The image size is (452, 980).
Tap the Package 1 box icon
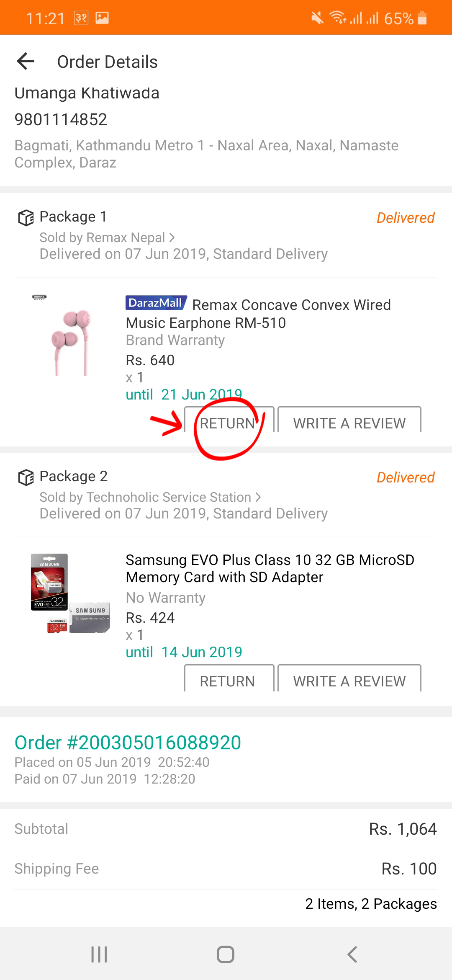25,217
